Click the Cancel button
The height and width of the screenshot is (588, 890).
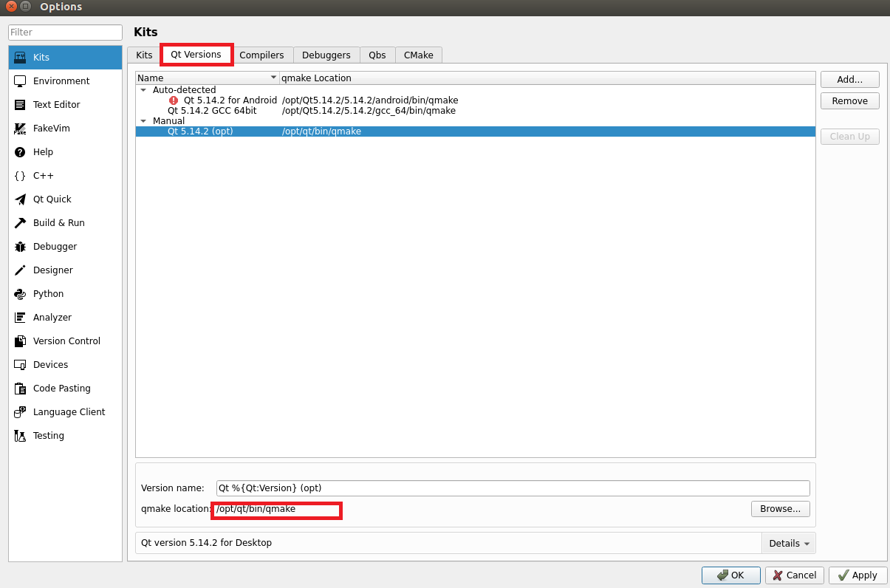(795, 575)
